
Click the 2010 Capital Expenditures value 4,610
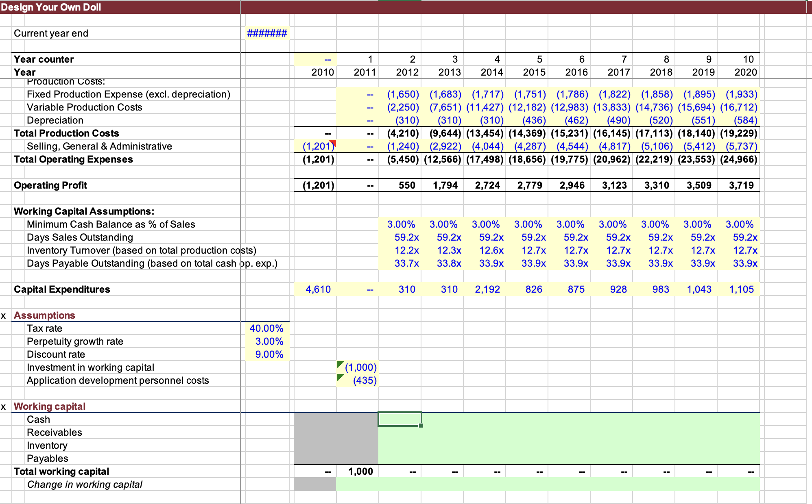[318, 289]
